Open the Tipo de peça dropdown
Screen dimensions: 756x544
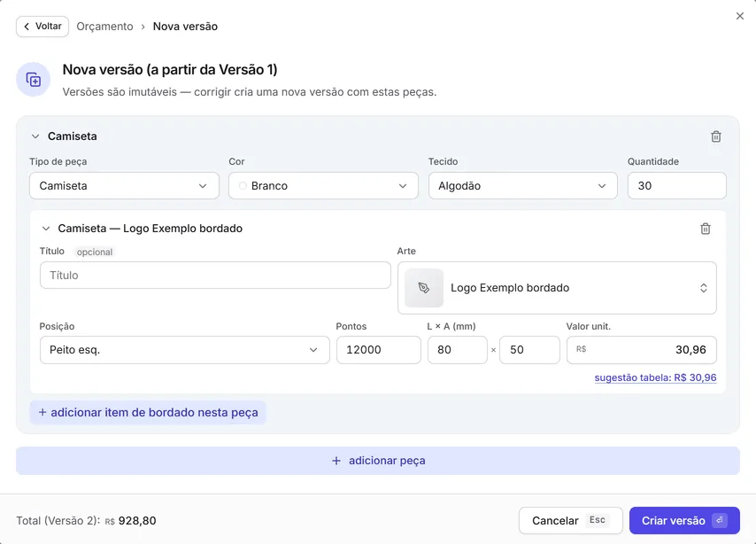[x=125, y=186]
